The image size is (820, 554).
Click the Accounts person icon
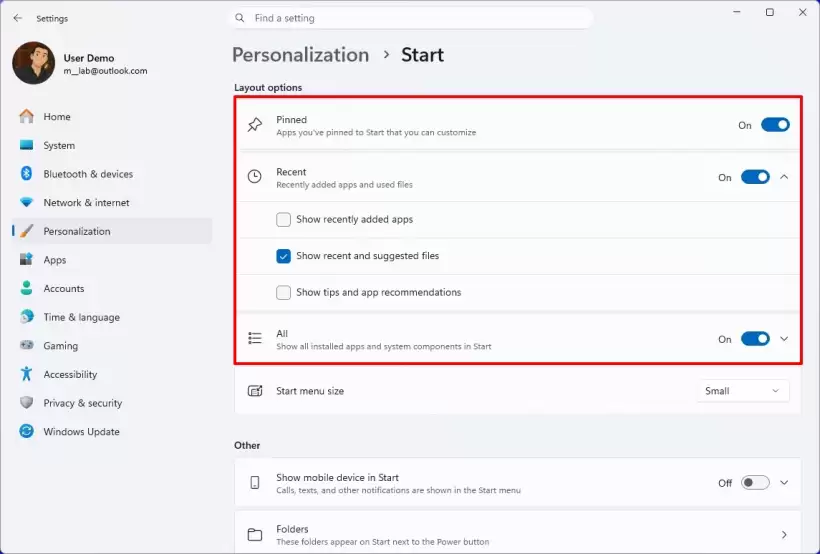point(26,288)
